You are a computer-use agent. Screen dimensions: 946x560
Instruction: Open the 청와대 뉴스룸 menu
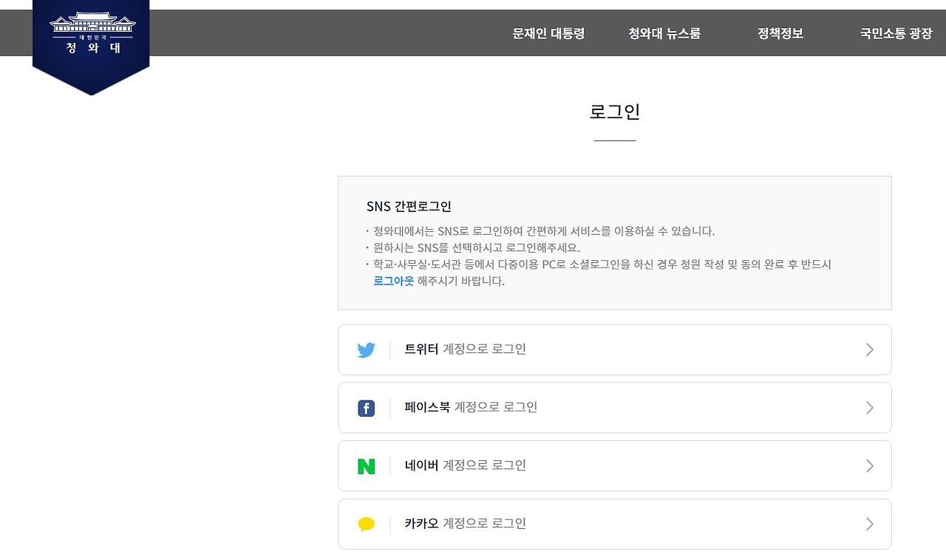(664, 33)
